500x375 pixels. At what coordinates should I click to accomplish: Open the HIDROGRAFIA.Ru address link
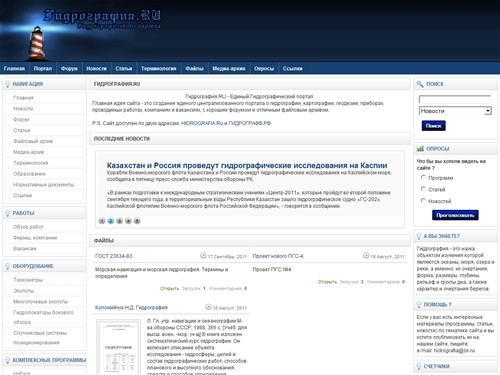click(x=202, y=123)
